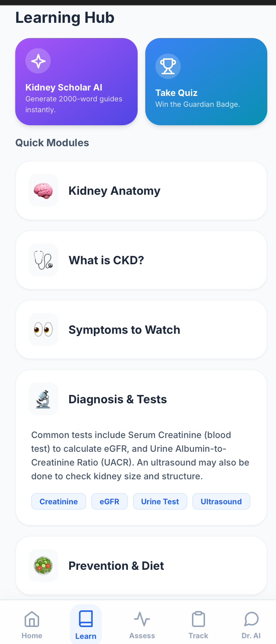Tap the trophy icon on Take Quiz
276x644 pixels.
[168, 66]
